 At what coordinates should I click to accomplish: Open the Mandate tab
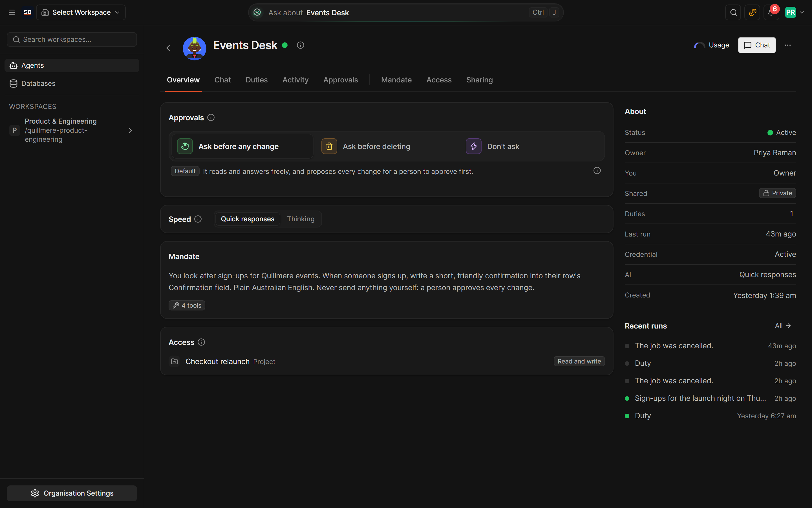pos(396,80)
